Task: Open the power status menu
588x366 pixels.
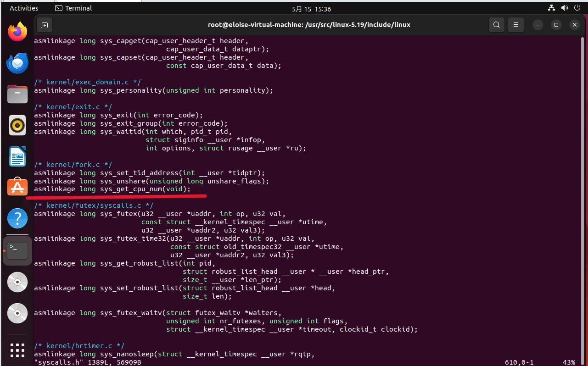Action: [x=577, y=8]
